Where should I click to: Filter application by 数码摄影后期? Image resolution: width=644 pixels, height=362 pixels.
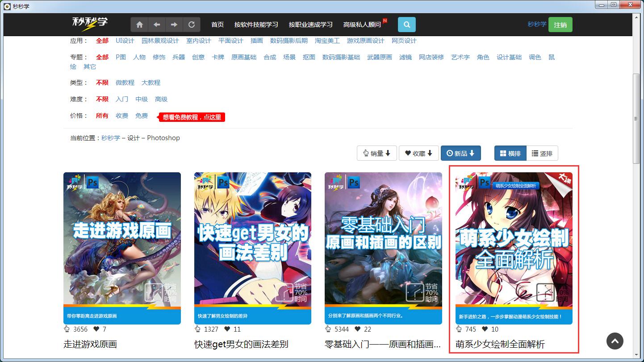289,41
